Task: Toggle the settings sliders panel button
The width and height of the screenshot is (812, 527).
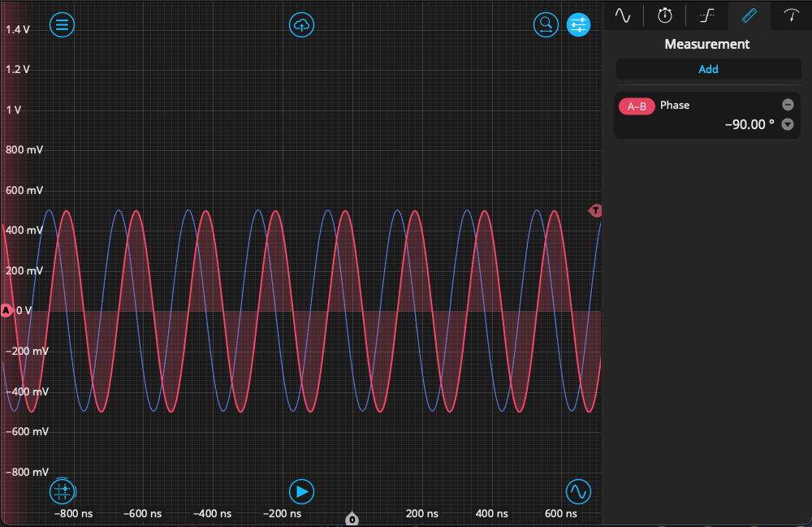Action: pos(578,25)
